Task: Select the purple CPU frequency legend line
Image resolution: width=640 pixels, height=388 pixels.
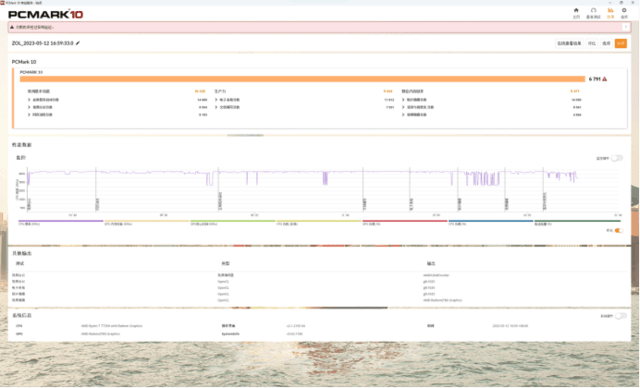Action: pyautogui.click(x=61, y=221)
